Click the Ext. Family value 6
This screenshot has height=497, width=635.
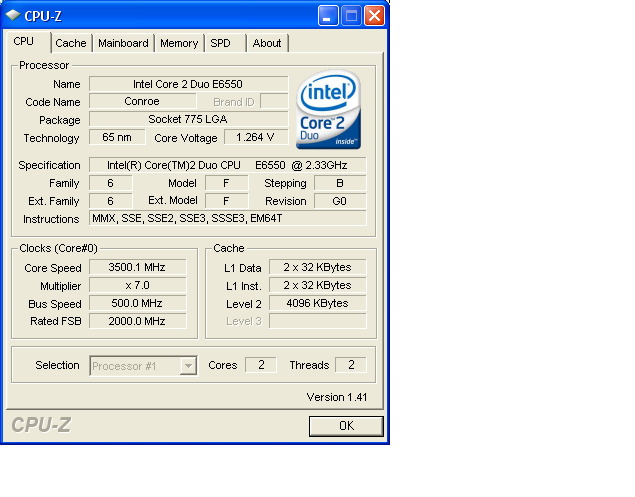[110, 201]
